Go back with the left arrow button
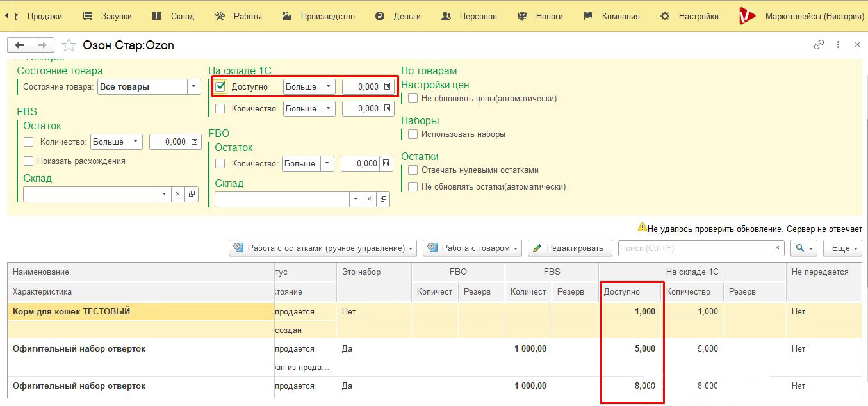The height and width of the screenshot is (406, 868). tap(19, 45)
